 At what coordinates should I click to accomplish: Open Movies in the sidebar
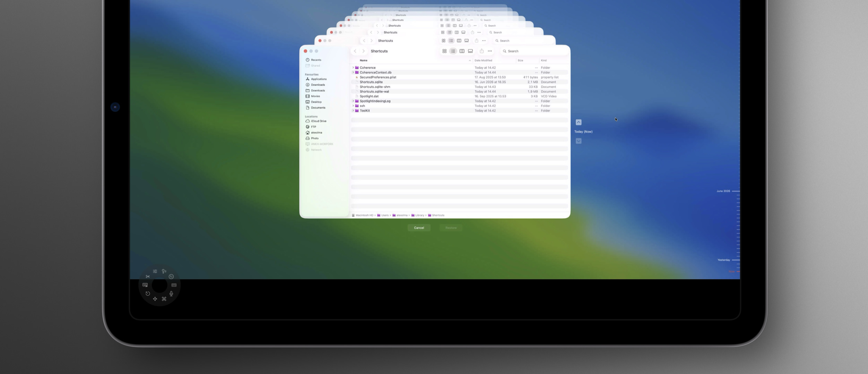(x=313, y=96)
